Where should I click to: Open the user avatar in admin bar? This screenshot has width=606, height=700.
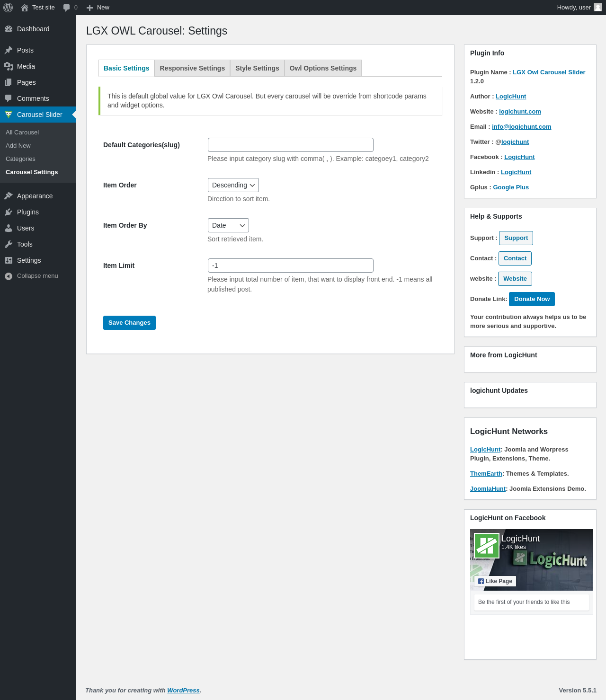(x=598, y=7)
